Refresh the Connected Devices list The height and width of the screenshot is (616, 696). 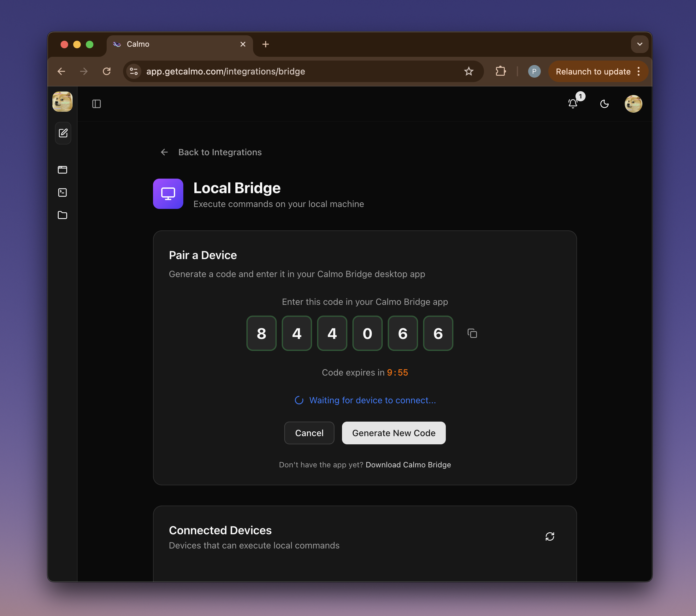coord(550,537)
